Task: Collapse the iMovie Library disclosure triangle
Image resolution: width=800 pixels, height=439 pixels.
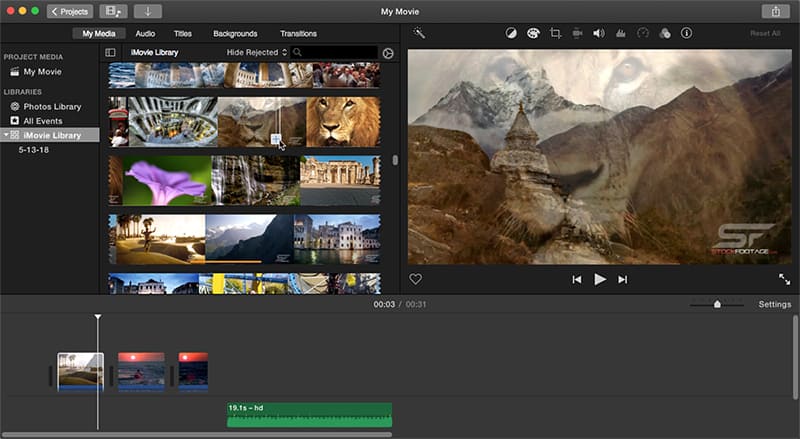Action: 6,135
